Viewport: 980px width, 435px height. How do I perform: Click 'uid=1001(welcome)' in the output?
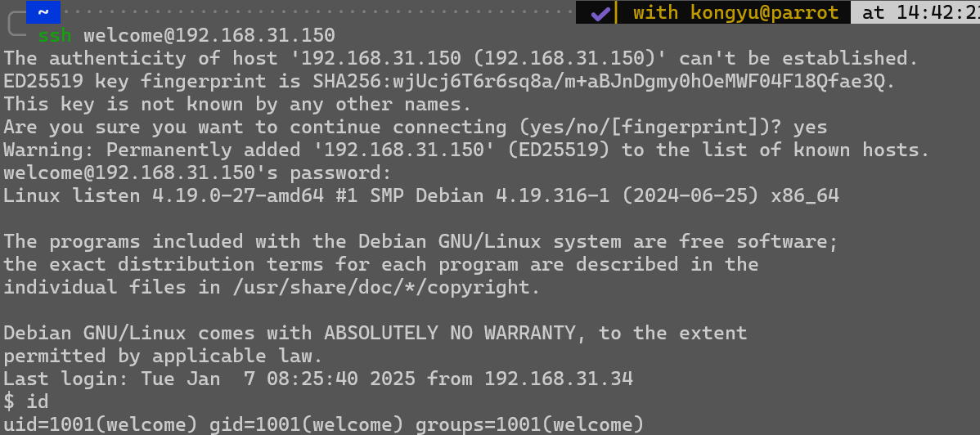point(101,424)
